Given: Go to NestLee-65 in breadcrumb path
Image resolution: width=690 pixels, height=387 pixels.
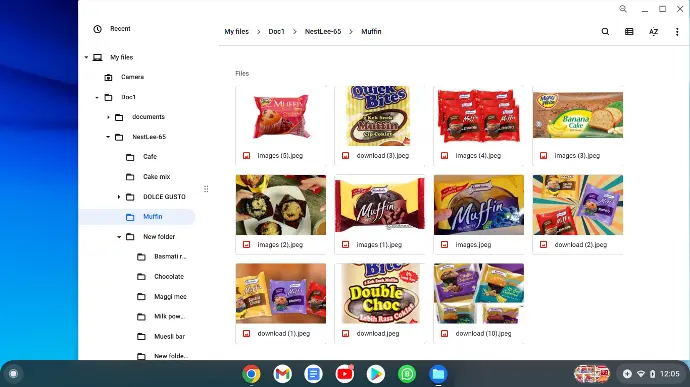Looking at the screenshot, I should (x=323, y=32).
